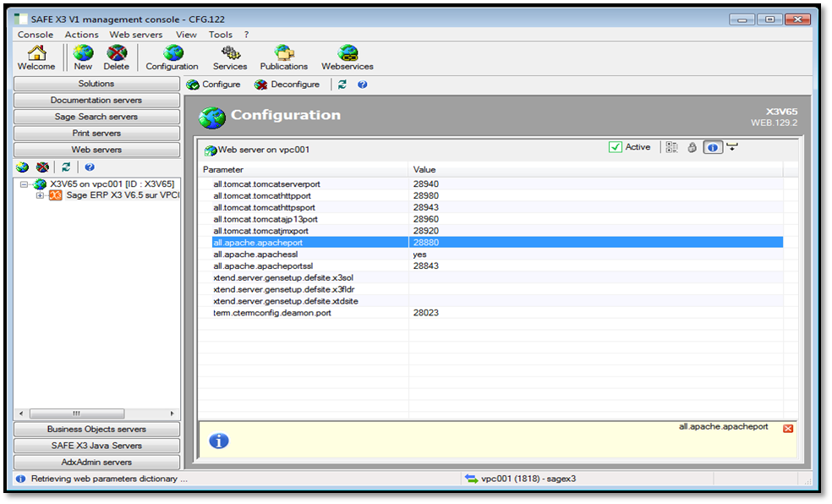Screen dimensions: 832x504
Task: Open the SAFE X3 Java Servers section
Action: (96, 446)
